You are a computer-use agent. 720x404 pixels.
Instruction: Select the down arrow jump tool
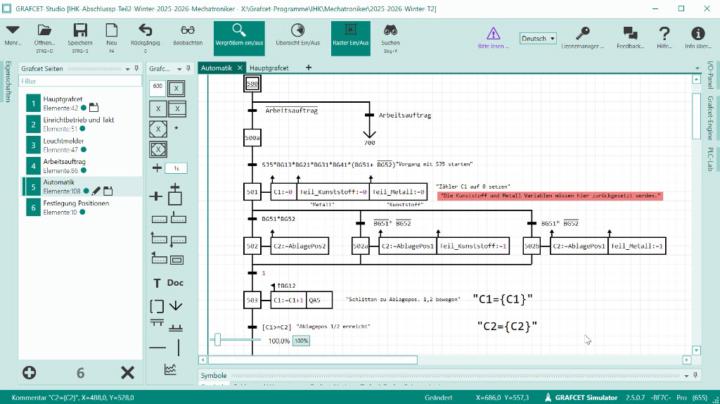[176, 305]
